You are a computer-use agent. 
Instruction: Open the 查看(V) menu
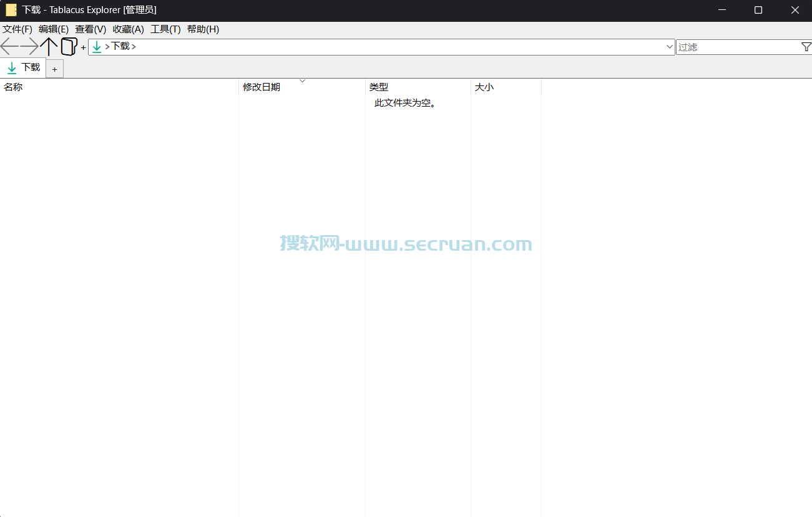(x=90, y=29)
